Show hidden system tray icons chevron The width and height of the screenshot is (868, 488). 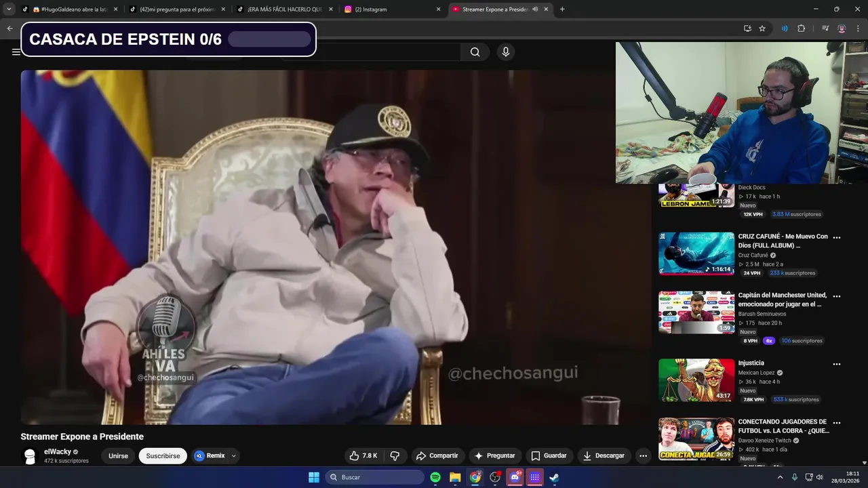(x=780, y=477)
